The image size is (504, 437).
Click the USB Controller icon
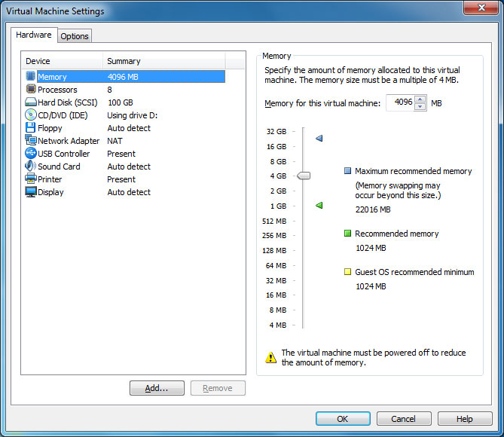[31, 153]
